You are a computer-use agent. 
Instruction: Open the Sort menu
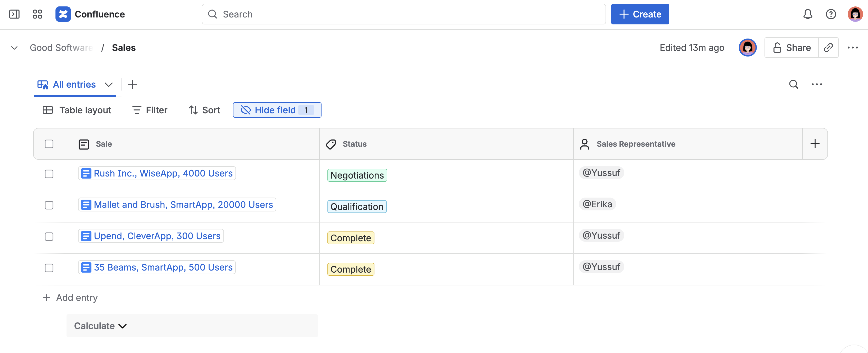click(x=204, y=110)
